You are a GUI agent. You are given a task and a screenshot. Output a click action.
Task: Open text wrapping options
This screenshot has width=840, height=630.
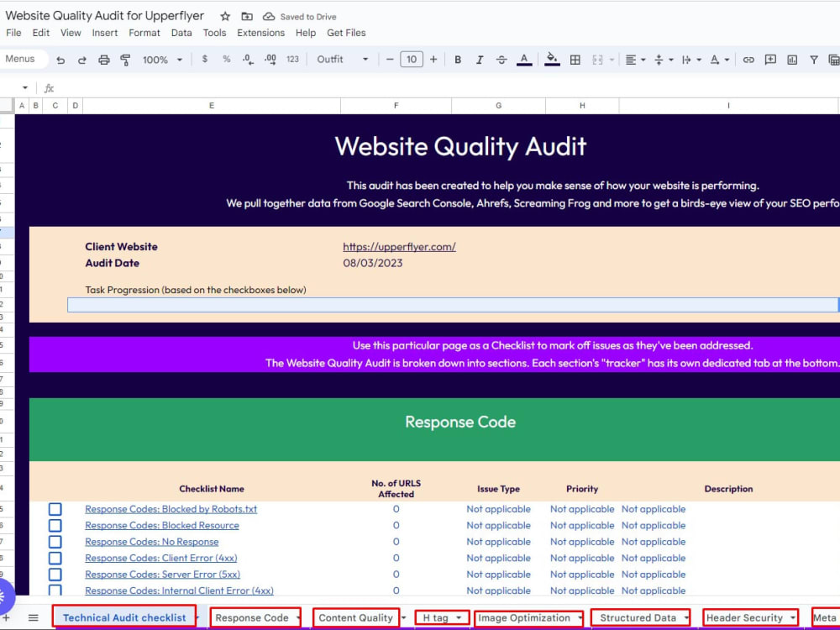pyautogui.click(x=691, y=60)
